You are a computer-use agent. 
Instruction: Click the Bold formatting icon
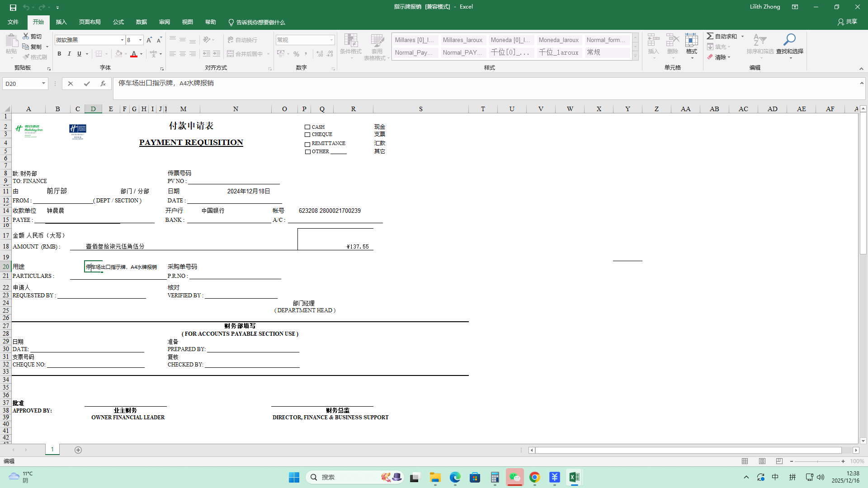[x=59, y=54]
